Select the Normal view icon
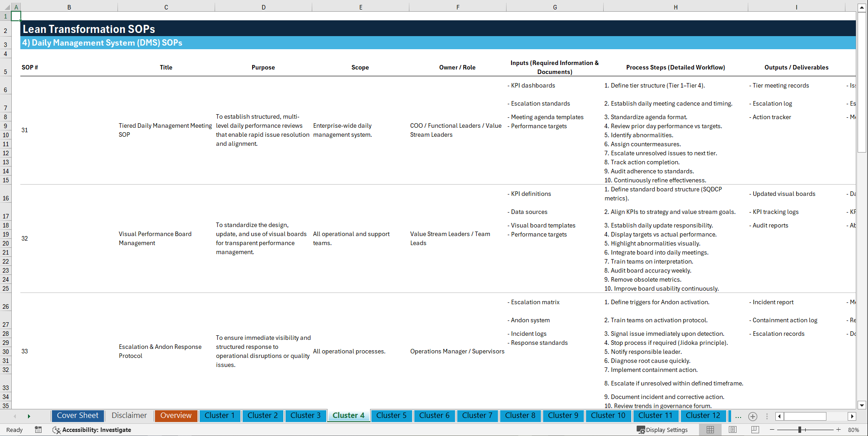Image resolution: width=868 pixels, height=436 pixels. tap(710, 430)
